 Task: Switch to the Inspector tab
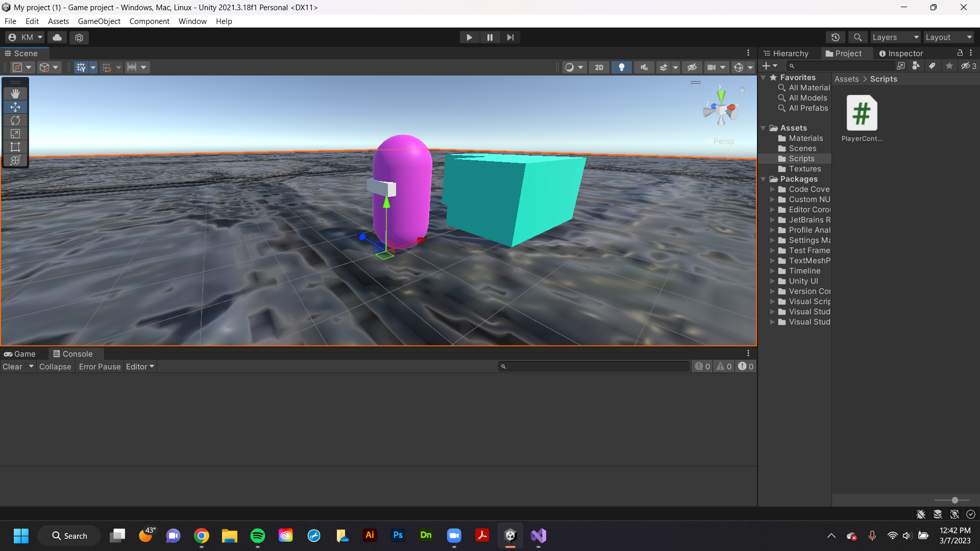[901, 53]
